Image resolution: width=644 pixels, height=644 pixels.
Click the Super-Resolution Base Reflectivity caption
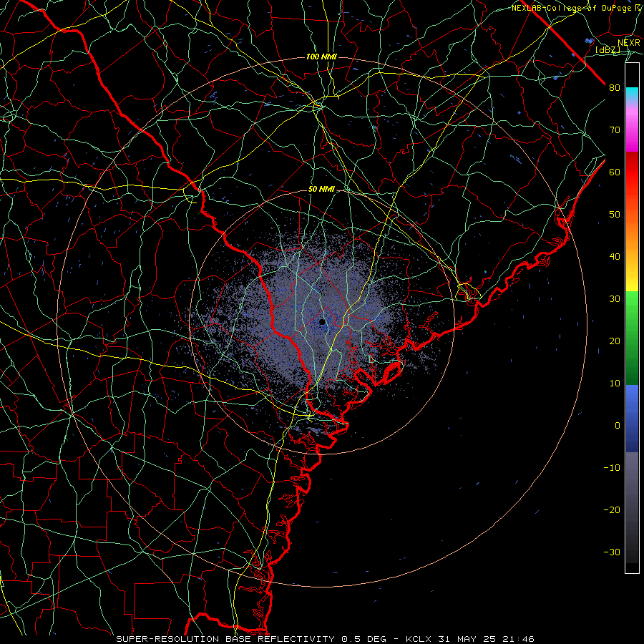click(x=225, y=639)
